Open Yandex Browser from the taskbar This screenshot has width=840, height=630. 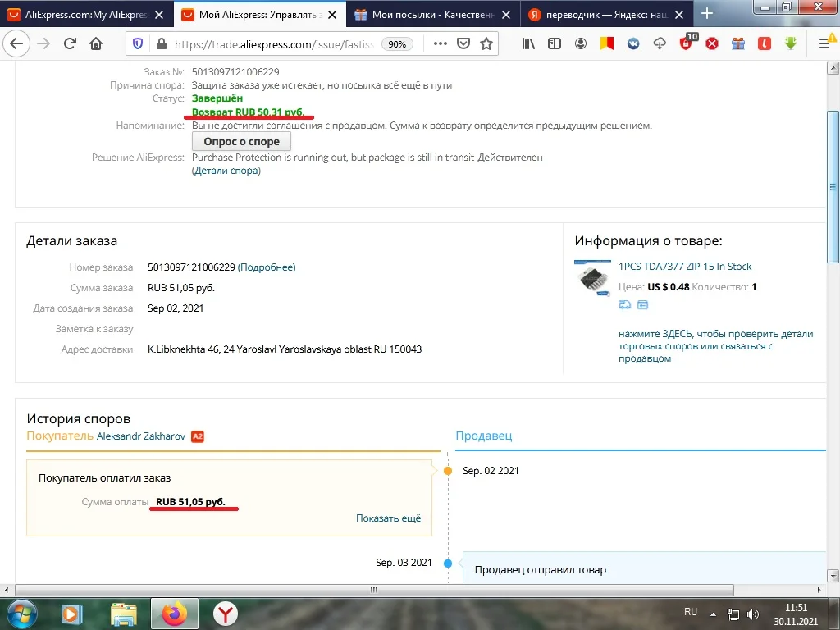(225, 614)
